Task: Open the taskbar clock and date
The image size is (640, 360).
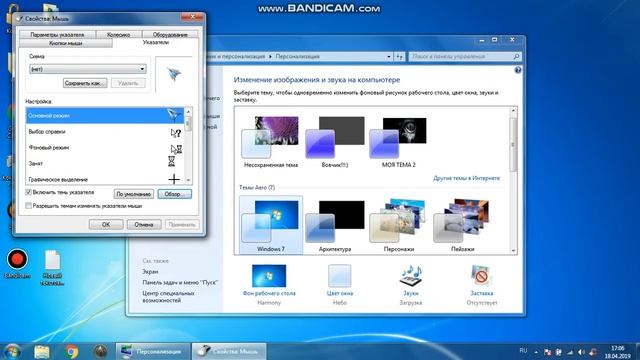Action: (x=618, y=352)
